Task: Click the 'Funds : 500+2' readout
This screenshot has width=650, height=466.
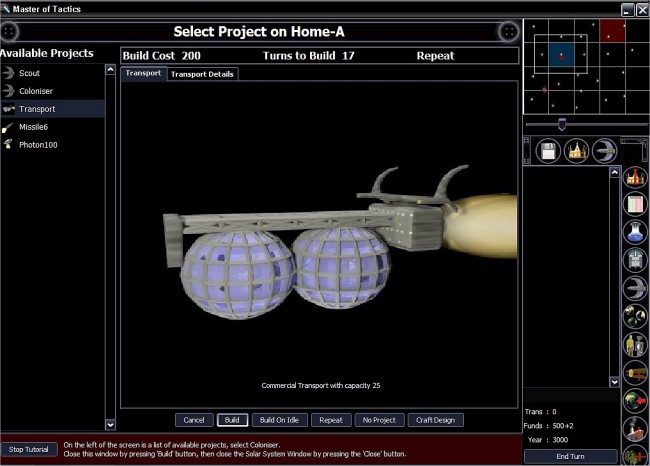Action: pos(548,426)
